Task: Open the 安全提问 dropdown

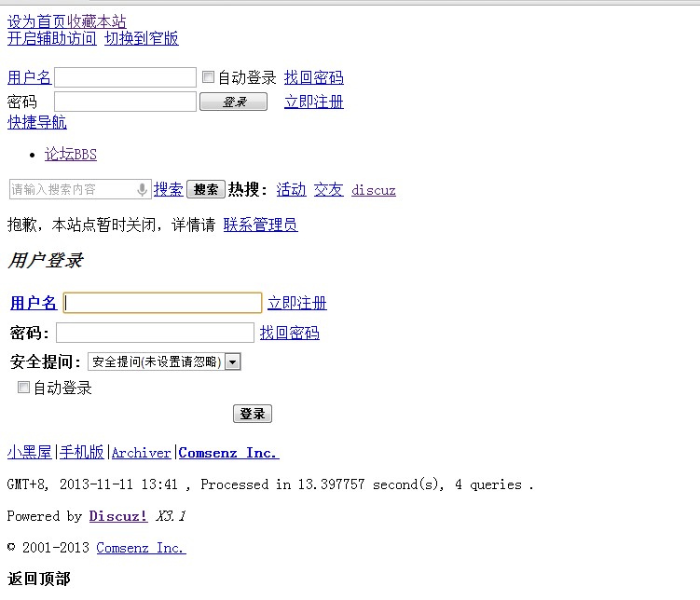Action: [164, 361]
